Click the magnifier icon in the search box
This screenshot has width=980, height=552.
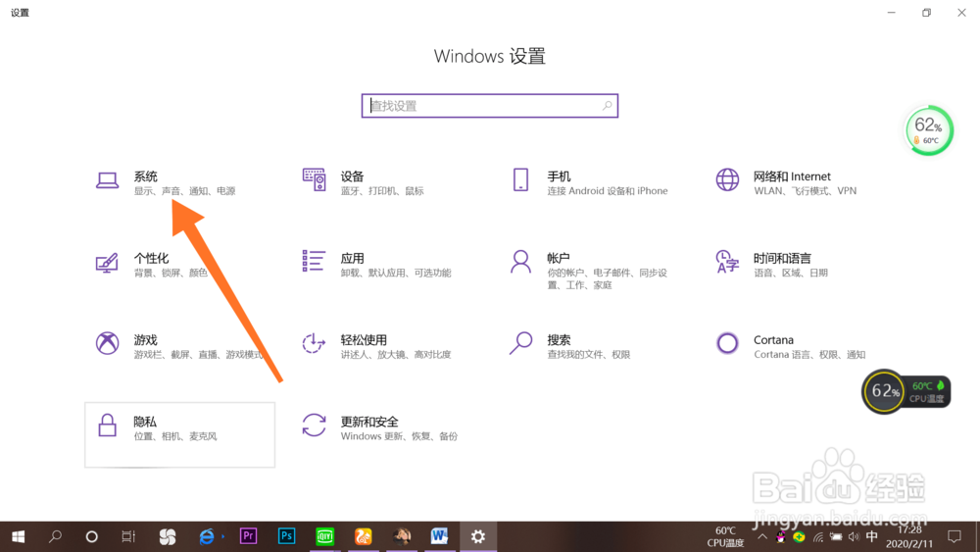pyautogui.click(x=607, y=106)
